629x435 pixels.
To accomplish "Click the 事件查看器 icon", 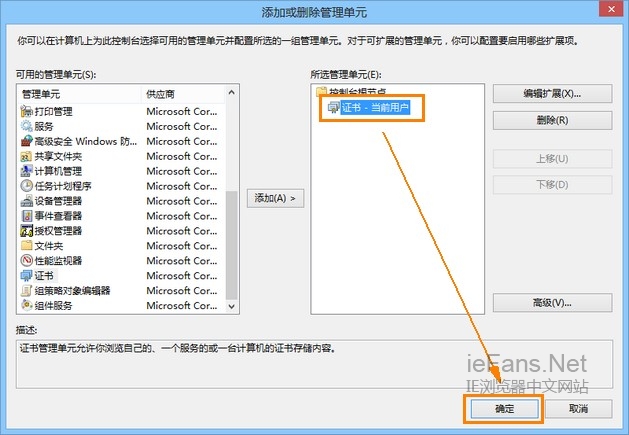I will click(x=26, y=216).
